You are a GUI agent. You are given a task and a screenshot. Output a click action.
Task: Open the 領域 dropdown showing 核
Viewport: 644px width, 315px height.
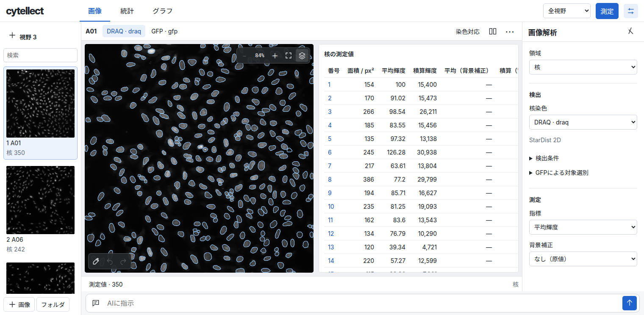click(x=583, y=67)
